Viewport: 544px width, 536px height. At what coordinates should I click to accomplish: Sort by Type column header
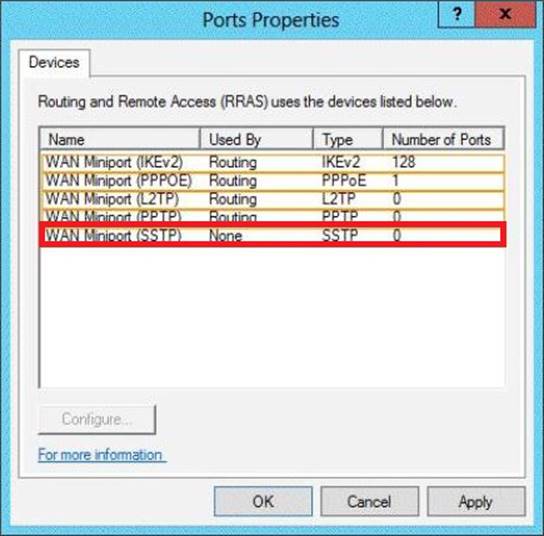click(x=348, y=139)
